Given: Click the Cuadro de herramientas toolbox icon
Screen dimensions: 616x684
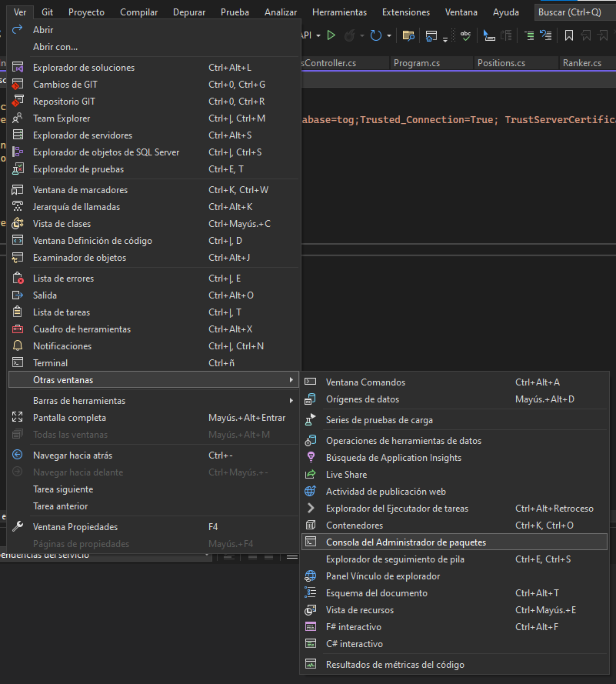Looking at the screenshot, I should (18, 329).
